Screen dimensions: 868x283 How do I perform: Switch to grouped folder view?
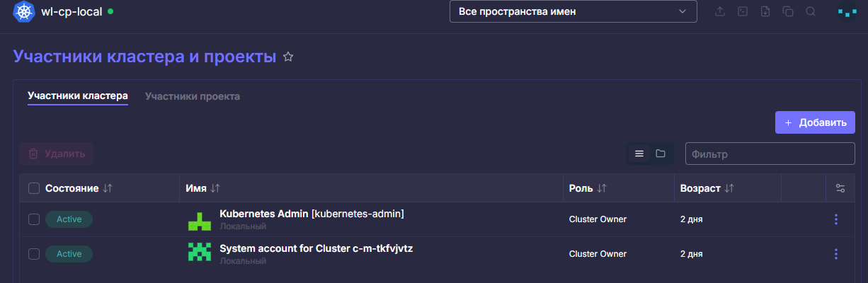[x=661, y=154]
